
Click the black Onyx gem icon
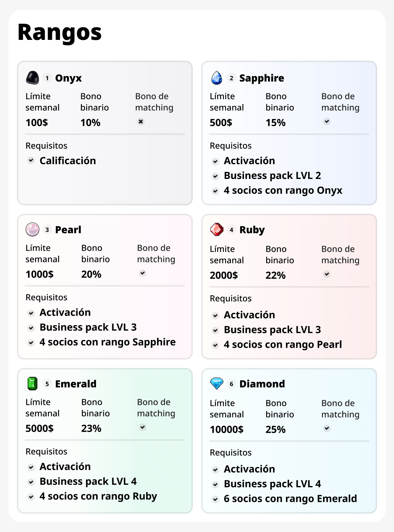tap(32, 78)
